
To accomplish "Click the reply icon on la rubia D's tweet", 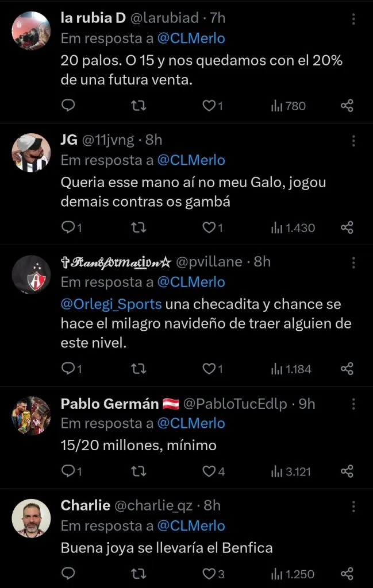I will (68, 106).
